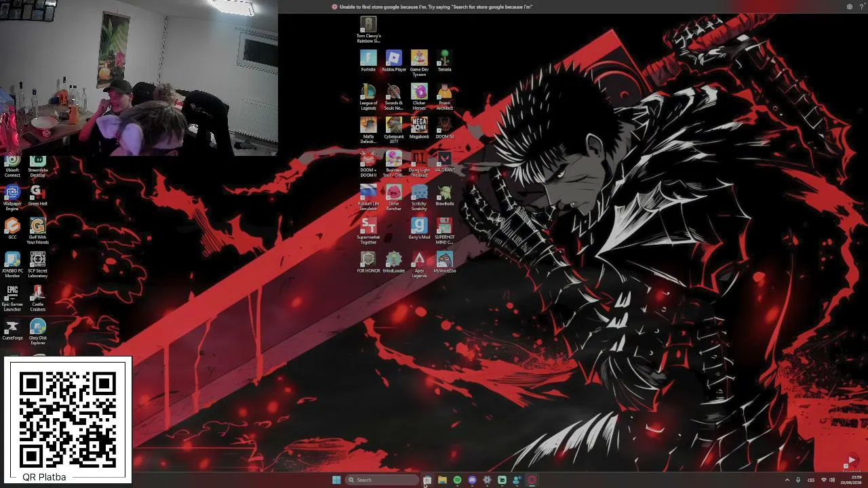Open the Roblox Player shortcut
Screen dimensions: 868x488
[x=394, y=61]
